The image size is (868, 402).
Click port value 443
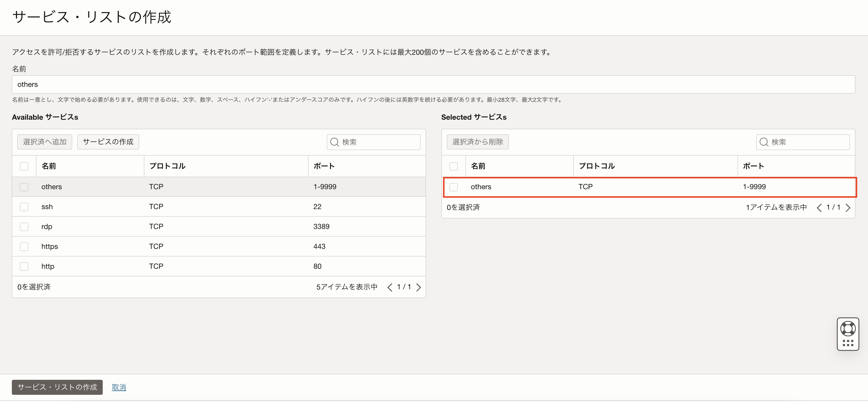click(319, 247)
